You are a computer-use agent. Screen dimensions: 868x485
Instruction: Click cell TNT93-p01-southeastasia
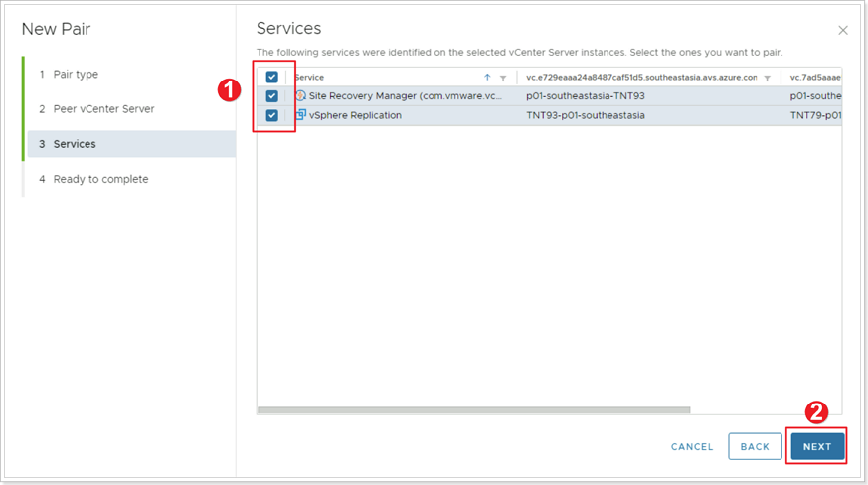(585, 115)
